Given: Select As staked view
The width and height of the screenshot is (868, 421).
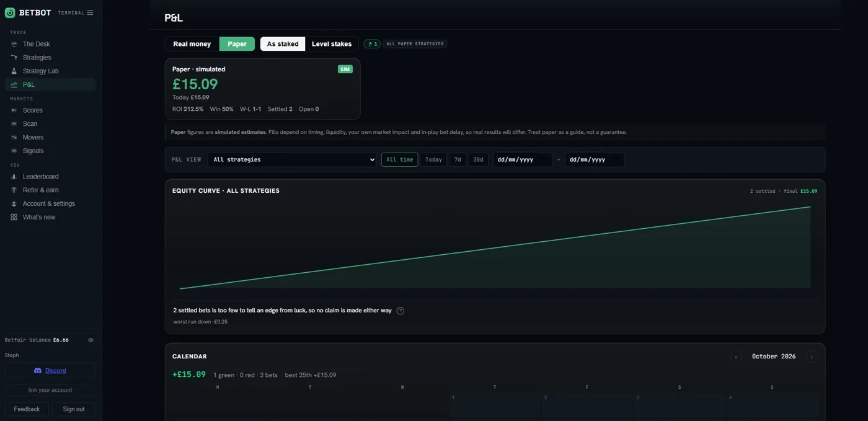Looking at the screenshot, I should (x=283, y=44).
